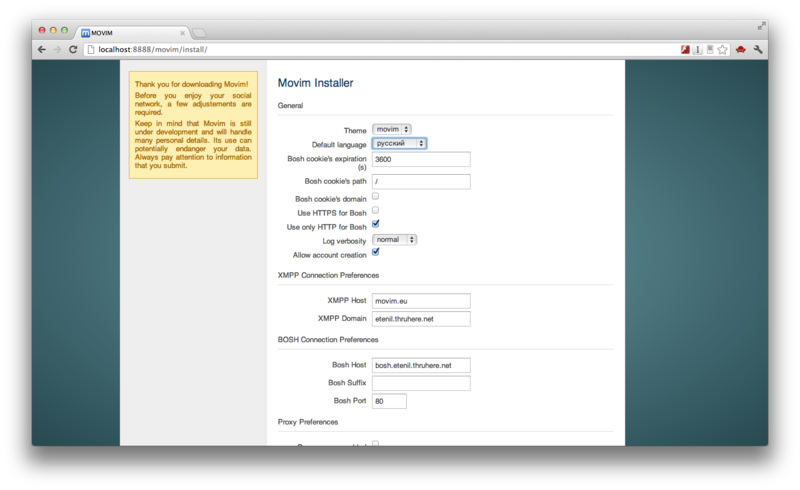Toggle the checkbox under Proxy Preferences
800x490 pixels.
click(376, 443)
